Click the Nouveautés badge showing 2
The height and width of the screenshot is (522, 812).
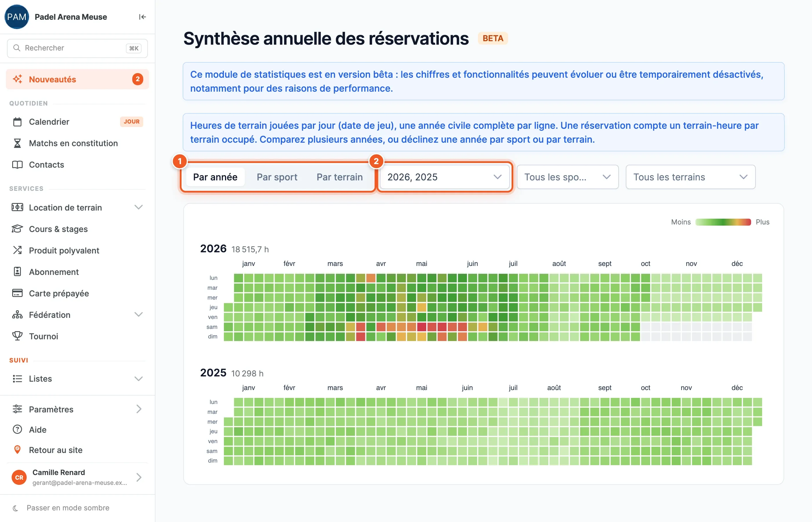pos(137,79)
